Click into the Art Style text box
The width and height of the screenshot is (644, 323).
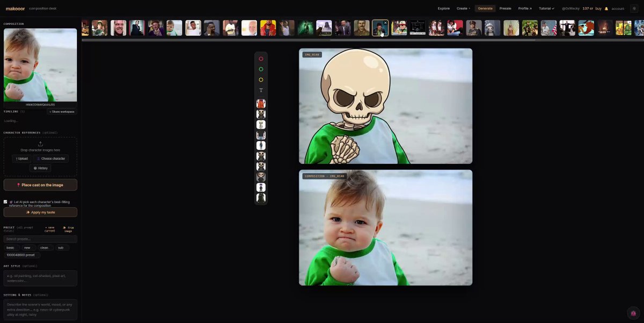click(x=40, y=278)
